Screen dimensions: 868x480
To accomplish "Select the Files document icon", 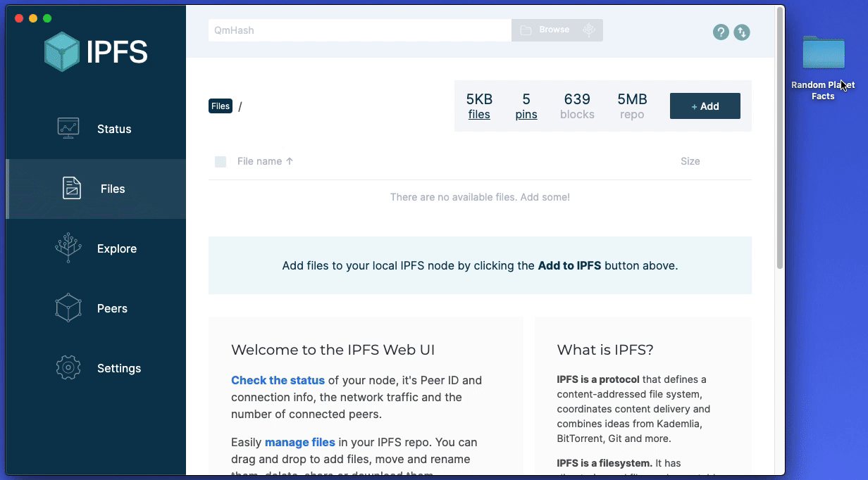I will (x=72, y=189).
